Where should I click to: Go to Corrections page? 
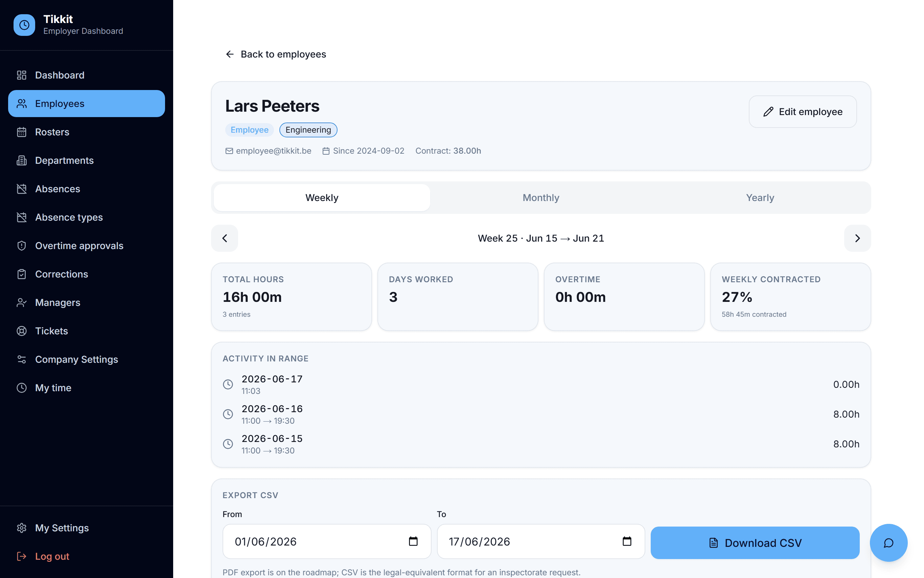[86, 274]
